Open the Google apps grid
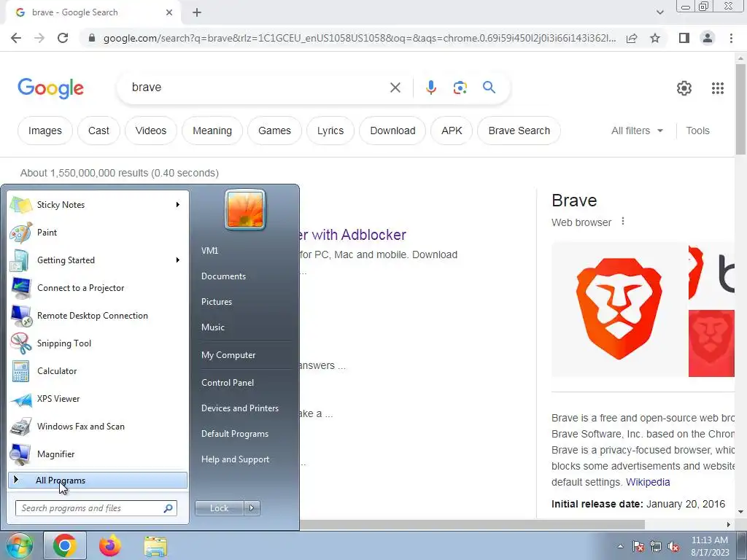Image resolution: width=747 pixels, height=560 pixels. pyautogui.click(x=718, y=88)
